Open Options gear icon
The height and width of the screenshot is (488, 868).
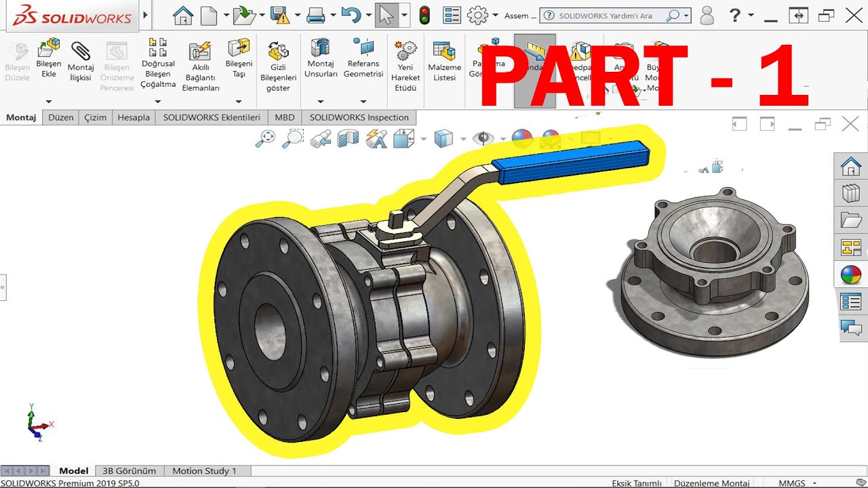478,15
